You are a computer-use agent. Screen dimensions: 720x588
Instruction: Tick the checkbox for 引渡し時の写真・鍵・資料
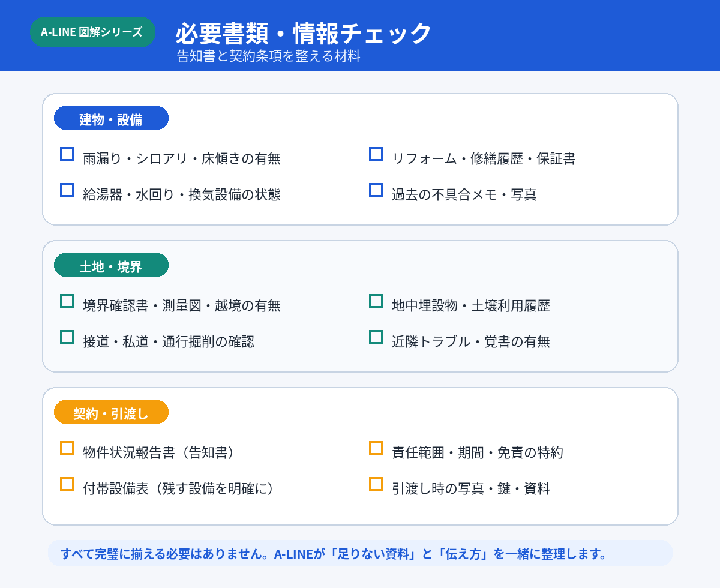376,484
